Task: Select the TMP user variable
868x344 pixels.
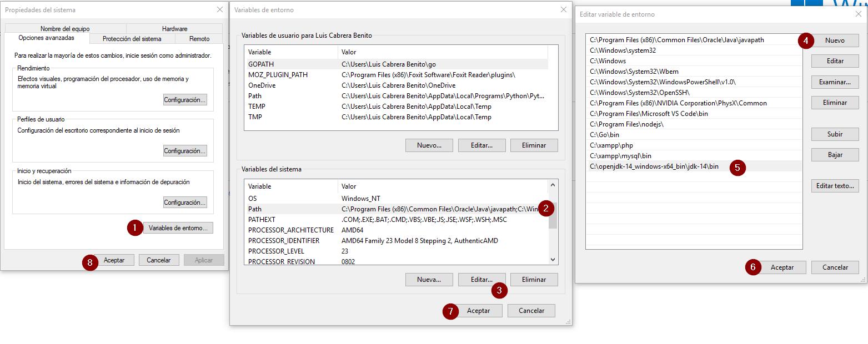Action: point(396,117)
